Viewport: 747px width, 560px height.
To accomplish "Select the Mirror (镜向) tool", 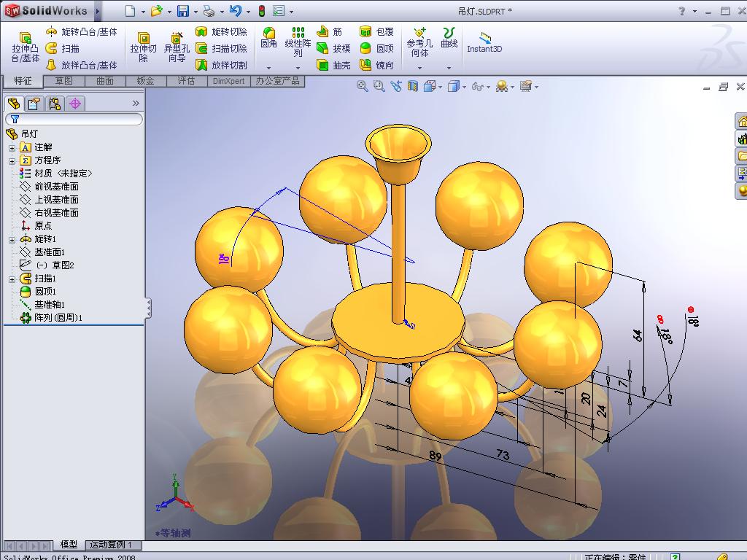I will pos(377,65).
